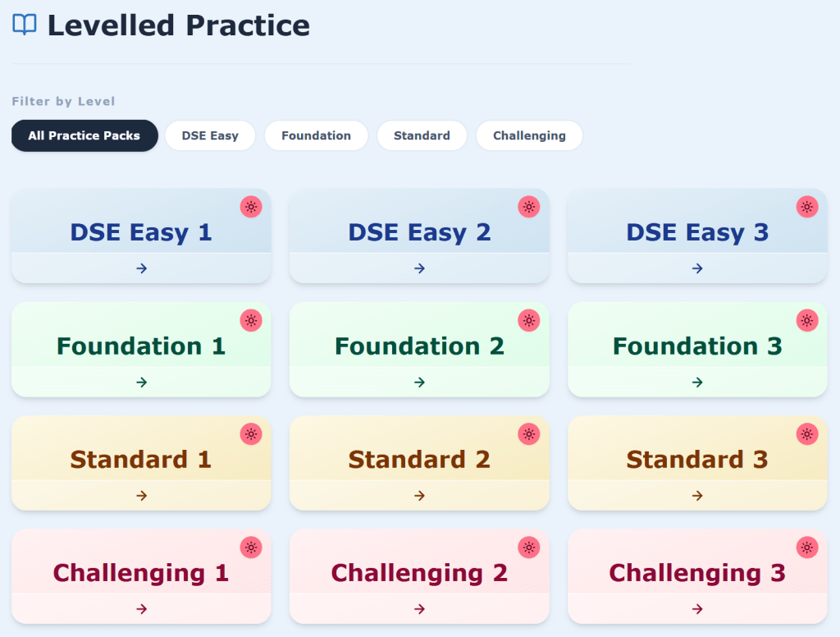Open the DSE Easy 1 card title
Viewport: 840px width, 637px height.
tap(141, 232)
